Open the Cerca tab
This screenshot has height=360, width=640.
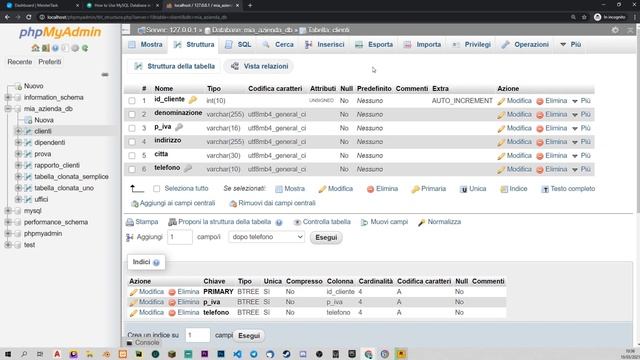pyautogui.click(x=278, y=44)
